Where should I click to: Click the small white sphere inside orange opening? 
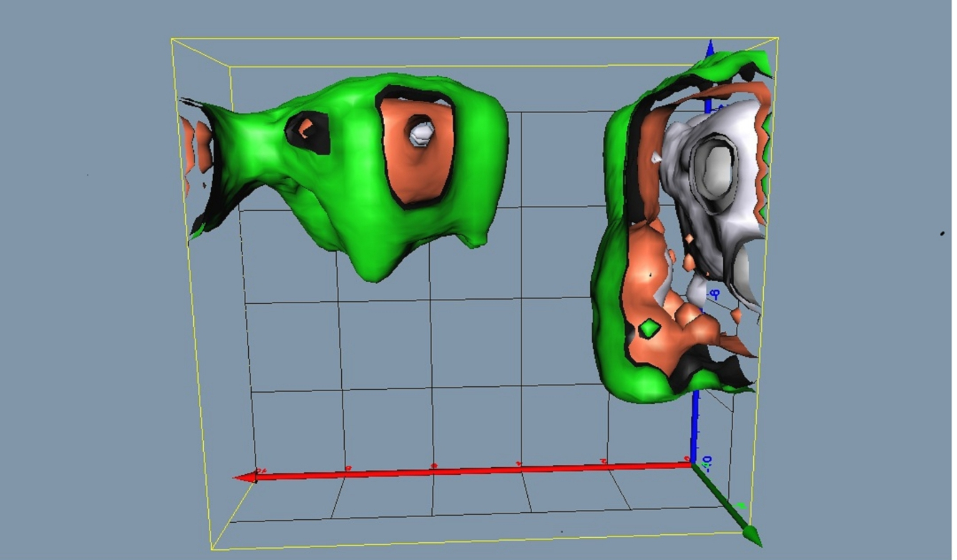tap(419, 133)
